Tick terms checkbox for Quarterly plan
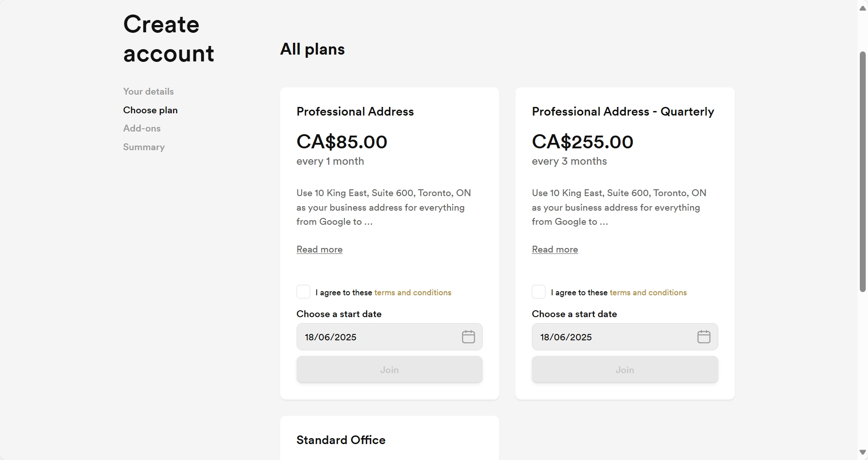 539,292
